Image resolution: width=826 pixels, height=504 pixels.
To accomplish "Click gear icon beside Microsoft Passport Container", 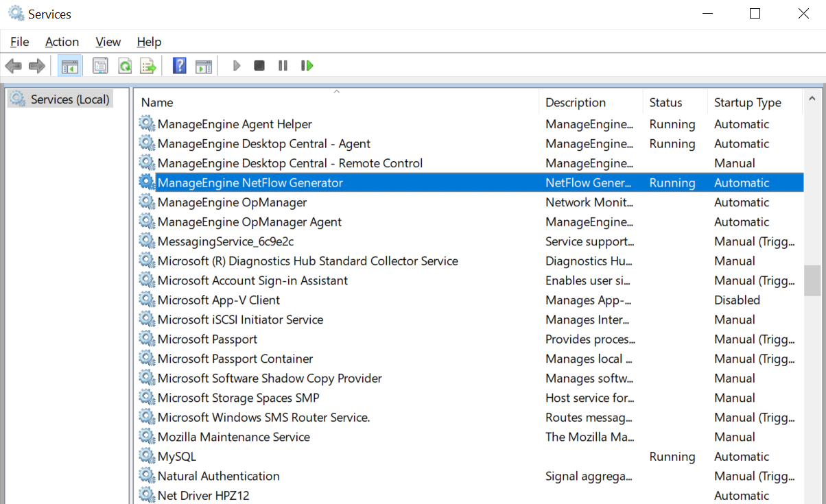I will 147,359.
